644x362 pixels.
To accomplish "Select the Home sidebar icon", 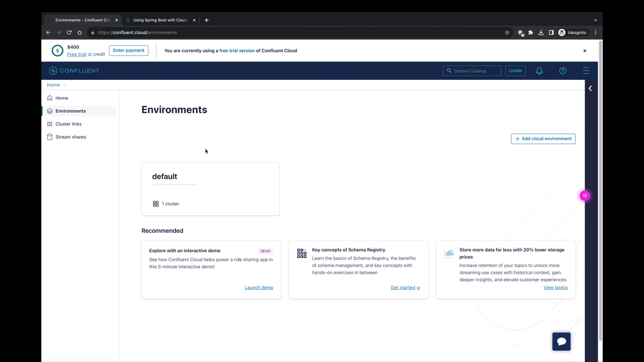I will click(x=50, y=98).
